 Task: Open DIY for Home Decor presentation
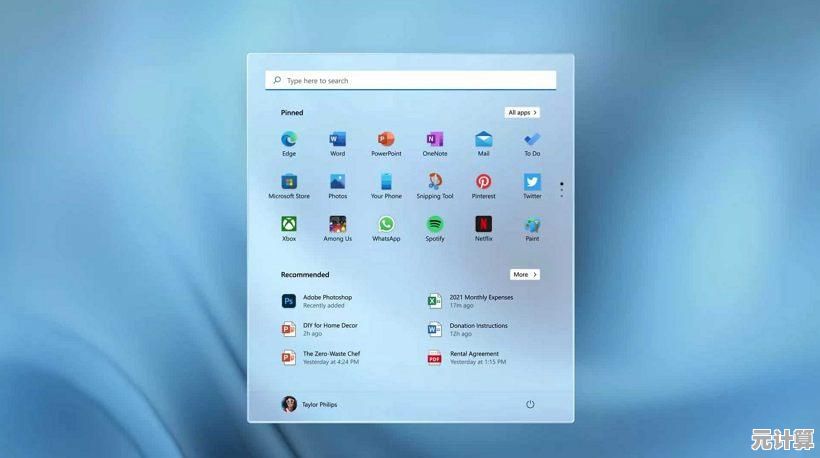[320, 329]
